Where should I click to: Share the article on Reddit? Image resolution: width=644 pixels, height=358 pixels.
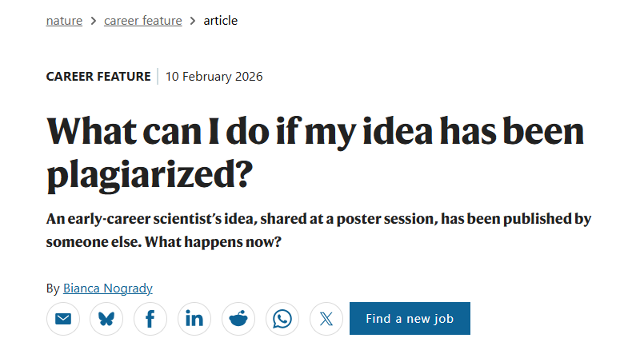[x=238, y=319]
